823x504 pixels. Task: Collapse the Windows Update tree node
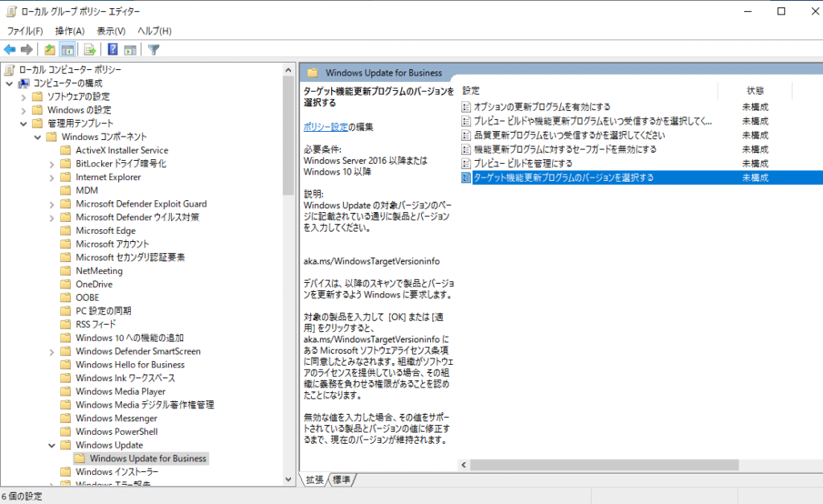coord(52,445)
